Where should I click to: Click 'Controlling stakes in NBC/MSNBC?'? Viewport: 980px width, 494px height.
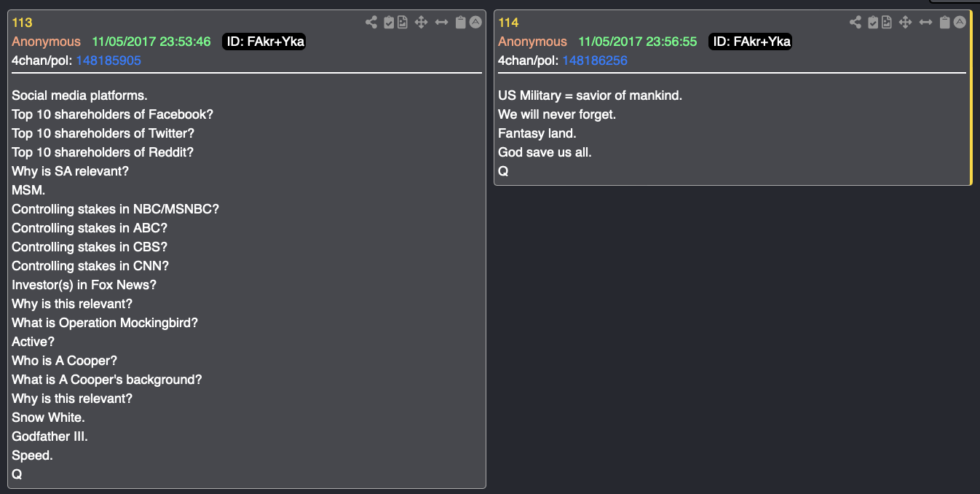(115, 209)
